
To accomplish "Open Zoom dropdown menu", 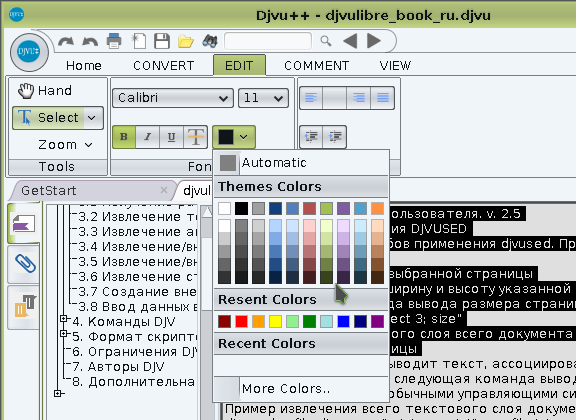I will click(x=65, y=145).
